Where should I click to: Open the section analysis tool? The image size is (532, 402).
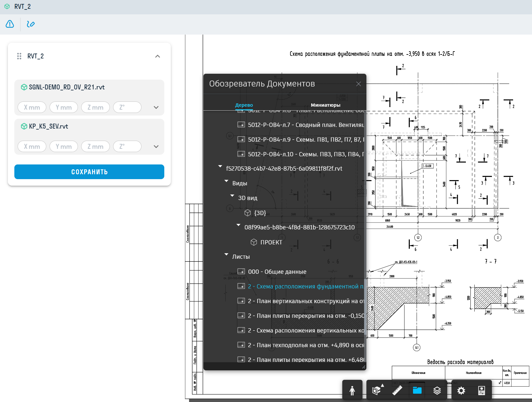pos(377,390)
